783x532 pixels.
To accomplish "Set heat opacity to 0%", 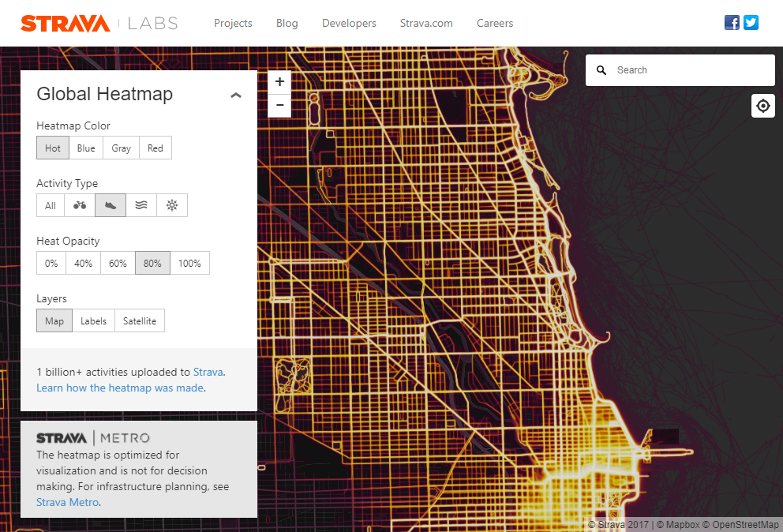I will point(51,264).
